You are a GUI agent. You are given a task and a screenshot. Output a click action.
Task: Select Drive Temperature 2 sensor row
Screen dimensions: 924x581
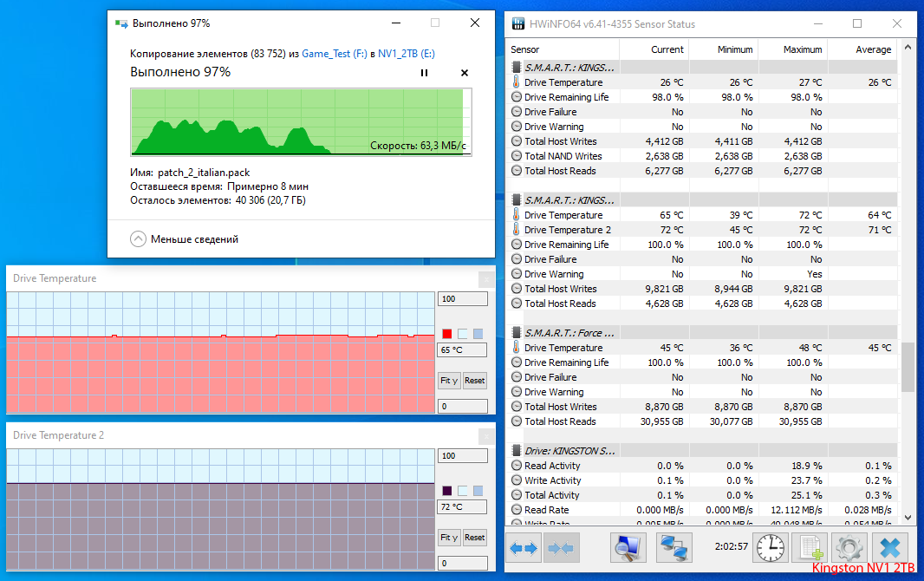coord(702,230)
